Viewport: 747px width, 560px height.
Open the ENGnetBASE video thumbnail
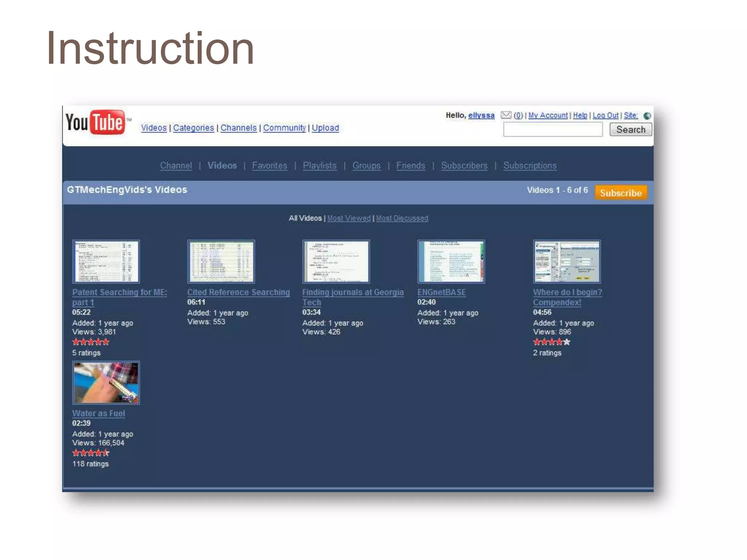[451, 261]
